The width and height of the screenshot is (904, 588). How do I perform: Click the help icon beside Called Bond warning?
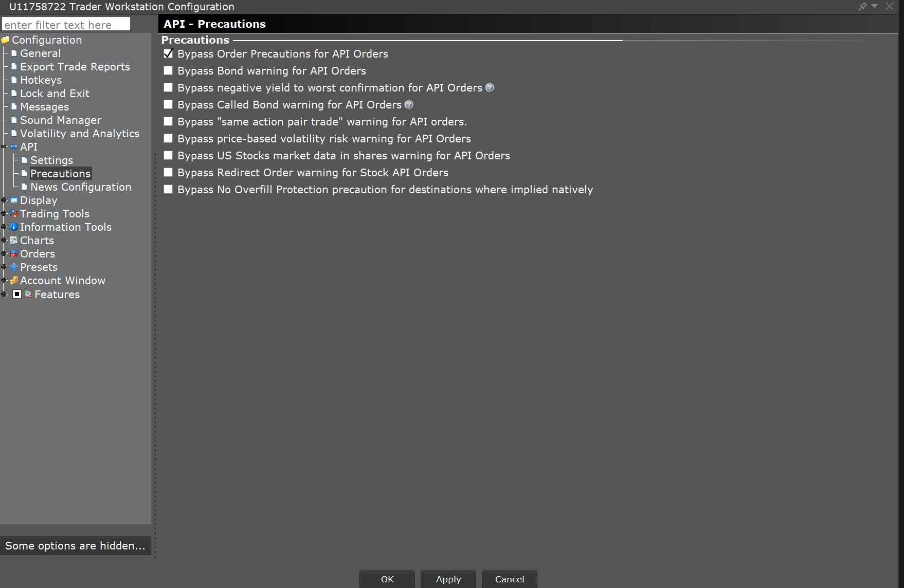(x=409, y=105)
